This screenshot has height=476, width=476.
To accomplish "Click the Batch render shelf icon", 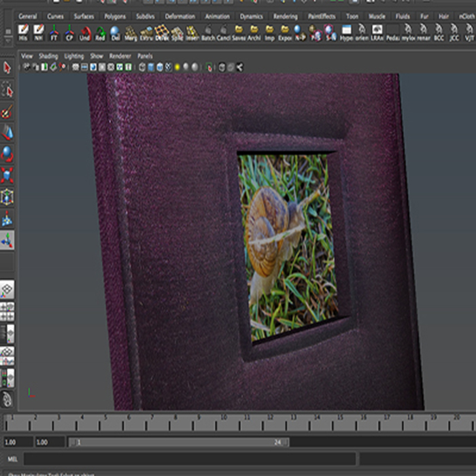I will (208, 33).
